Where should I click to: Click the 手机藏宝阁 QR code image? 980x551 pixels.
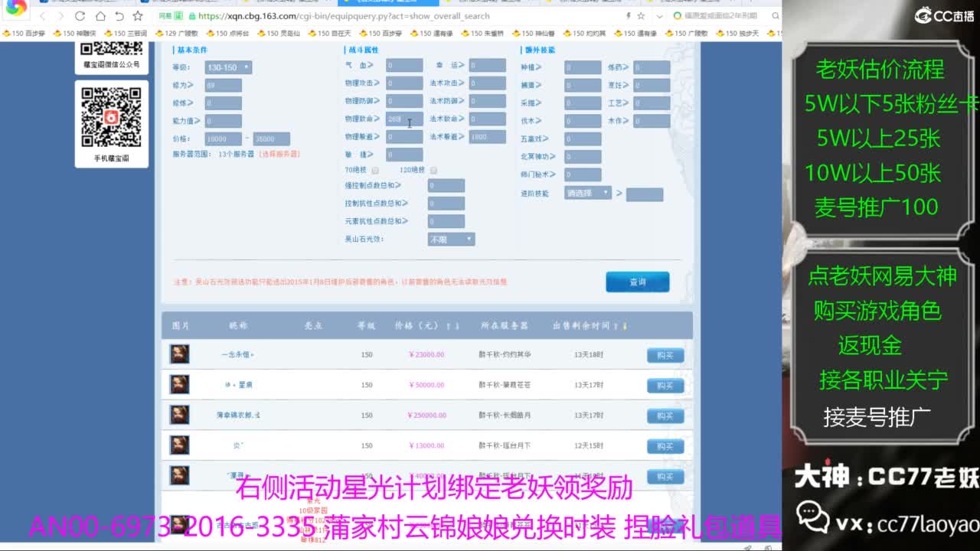pos(112,117)
